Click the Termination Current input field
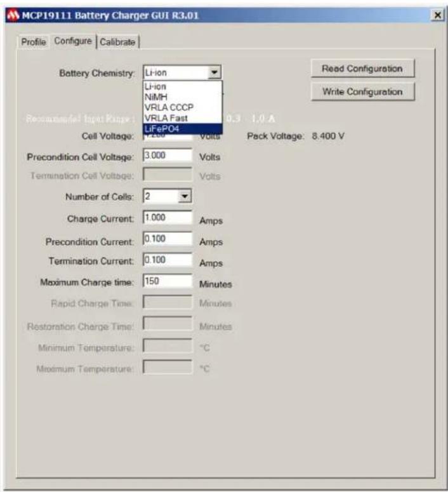The width and height of the screenshot is (448, 492). click(x=168, y=260)
